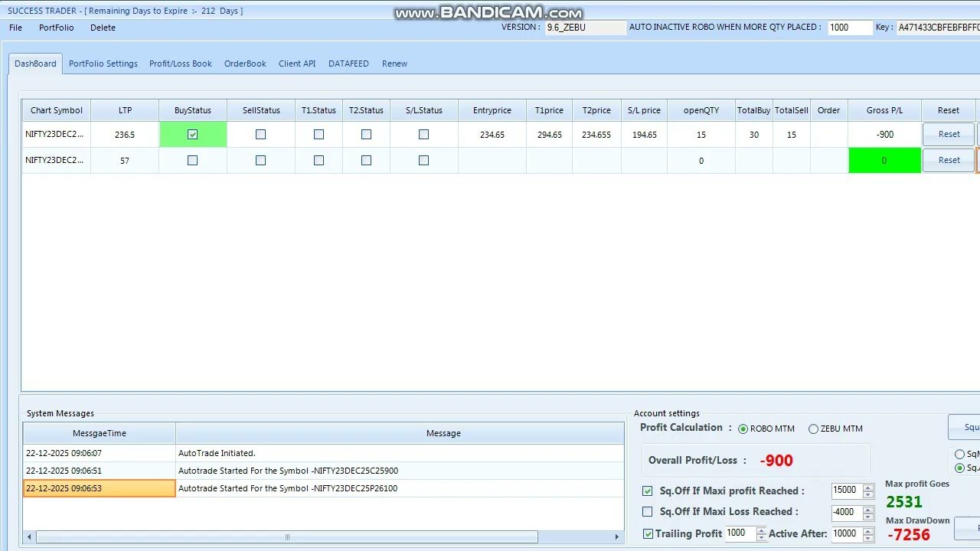Enable Sq.Off If Maxi Loss Reached
Image resolution: width=980 pixels, height=551 pixels.
coord(647,512)
